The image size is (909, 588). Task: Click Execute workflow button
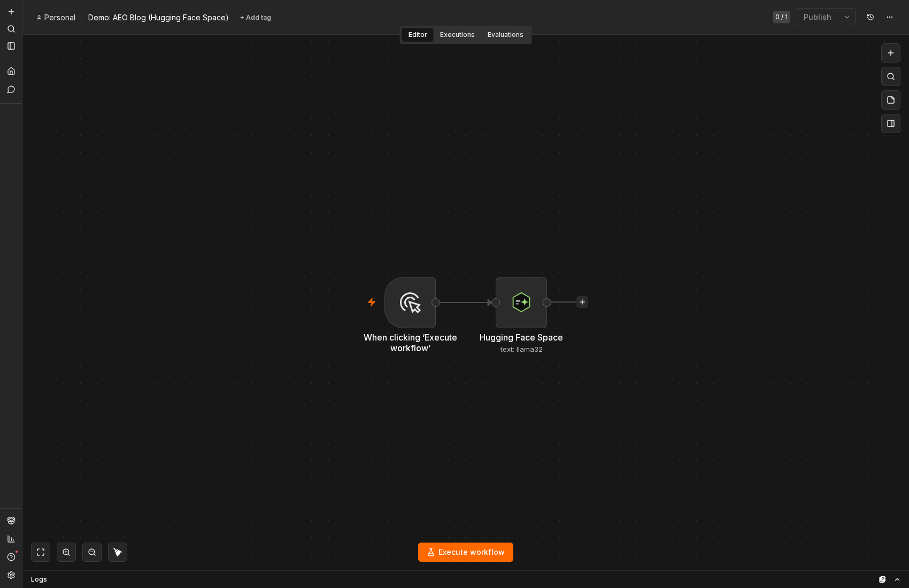(466, 552)
